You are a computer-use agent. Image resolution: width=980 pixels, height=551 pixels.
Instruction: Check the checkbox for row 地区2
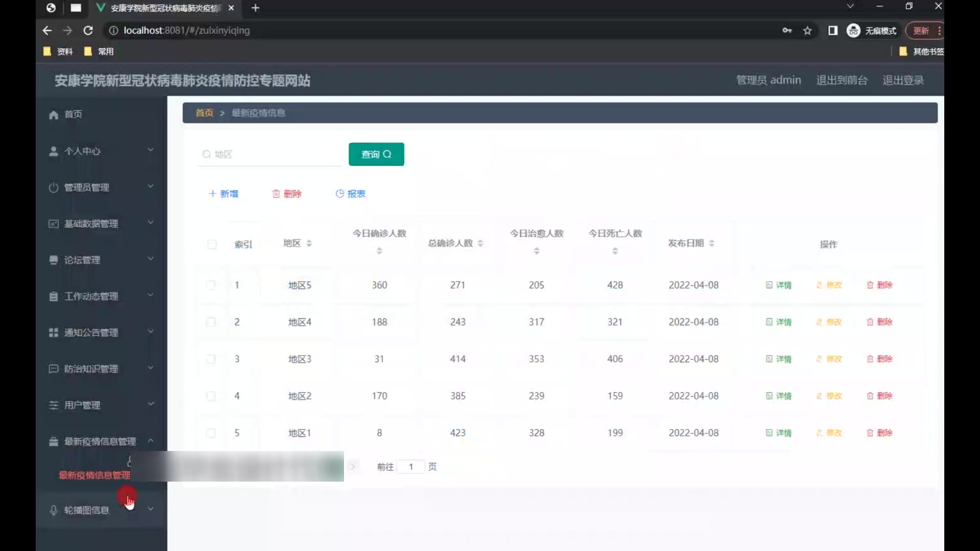pyautogui.click(x=211, y=396)
